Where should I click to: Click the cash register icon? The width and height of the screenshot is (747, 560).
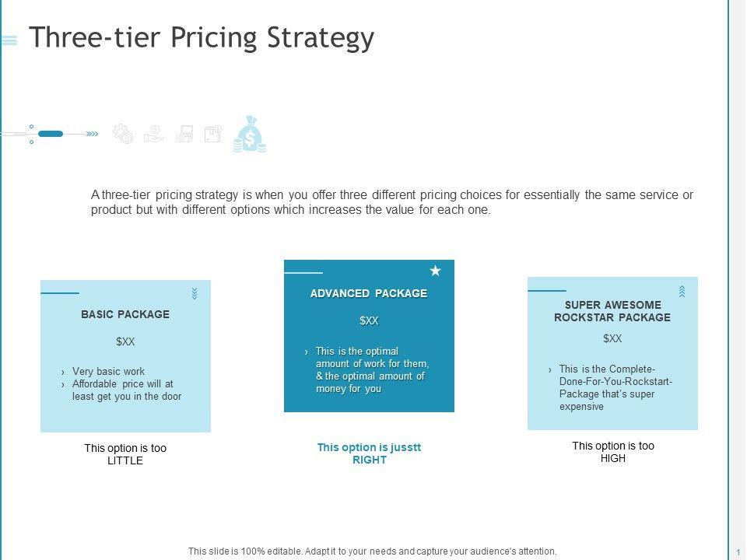coord(184,135)
